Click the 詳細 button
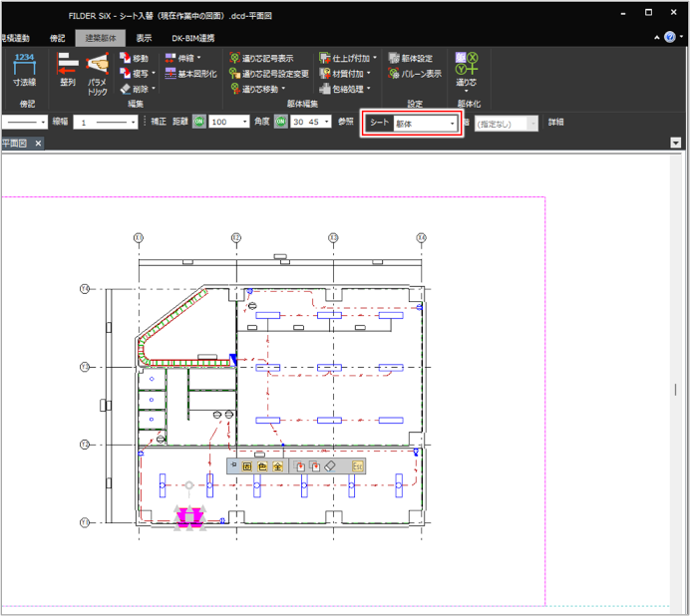This screenshot has width=690, height=616. 555,122
